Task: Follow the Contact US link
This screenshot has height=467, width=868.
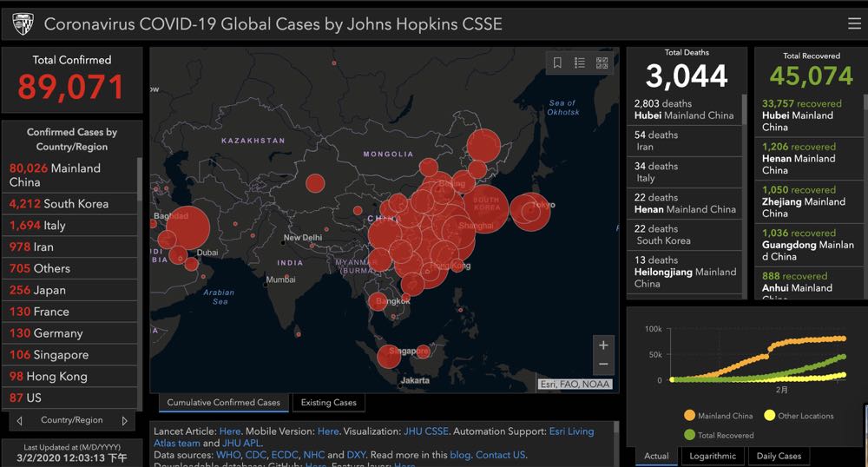Action: coord(500,455)
